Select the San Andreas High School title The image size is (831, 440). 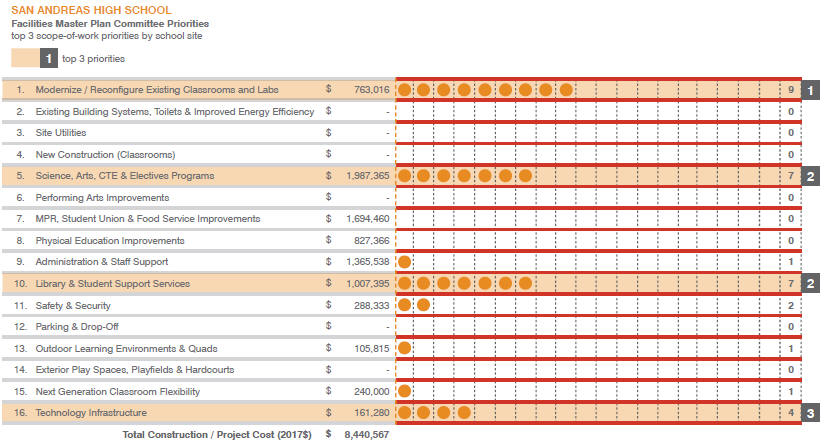point(90,10)
